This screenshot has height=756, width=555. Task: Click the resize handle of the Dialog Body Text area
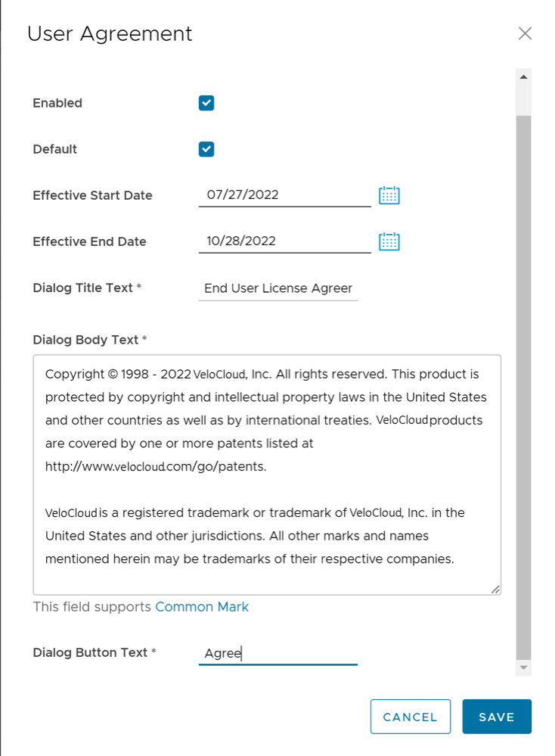point(497,589)
